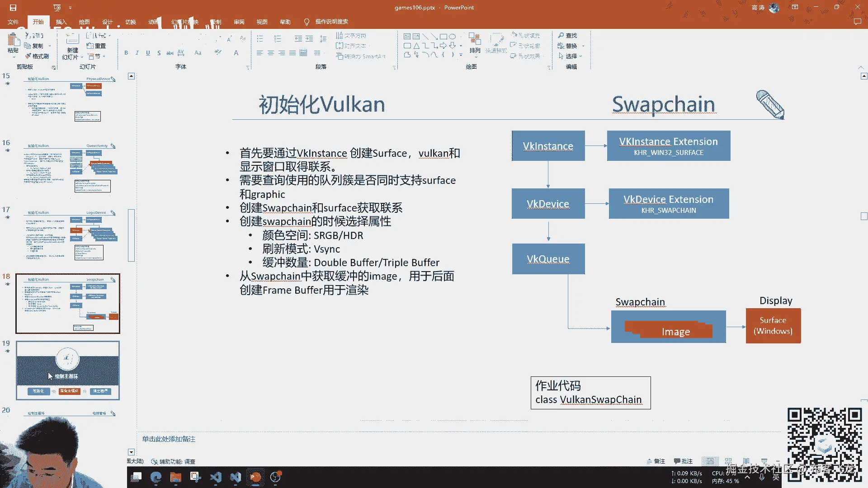Toggle bold text formatting
This screenshot has height=488, width=868.
126,53
